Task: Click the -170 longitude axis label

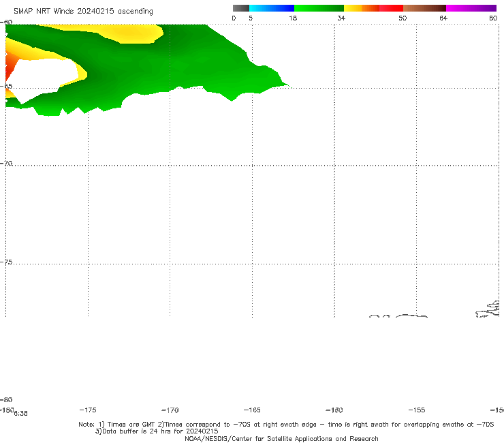Action: pos(170,410)
